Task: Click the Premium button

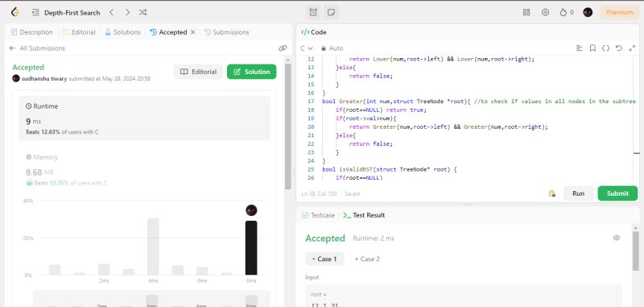Action: coord(619,12)
